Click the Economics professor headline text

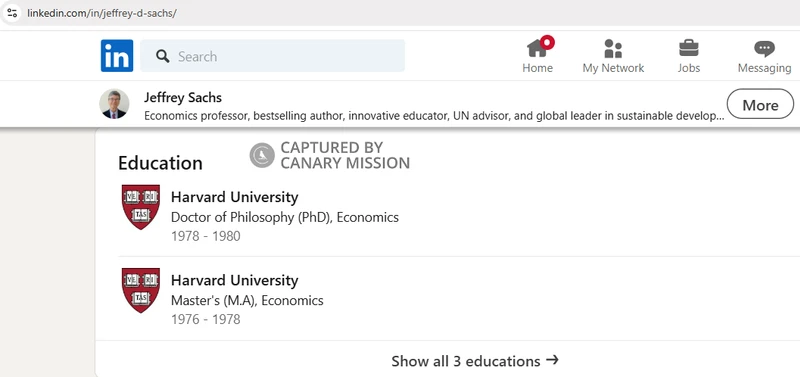click(434, 115)
